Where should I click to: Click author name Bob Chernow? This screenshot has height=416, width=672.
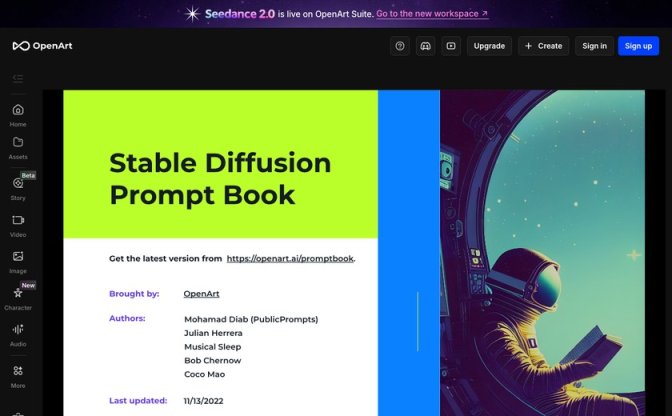(213, 360)
